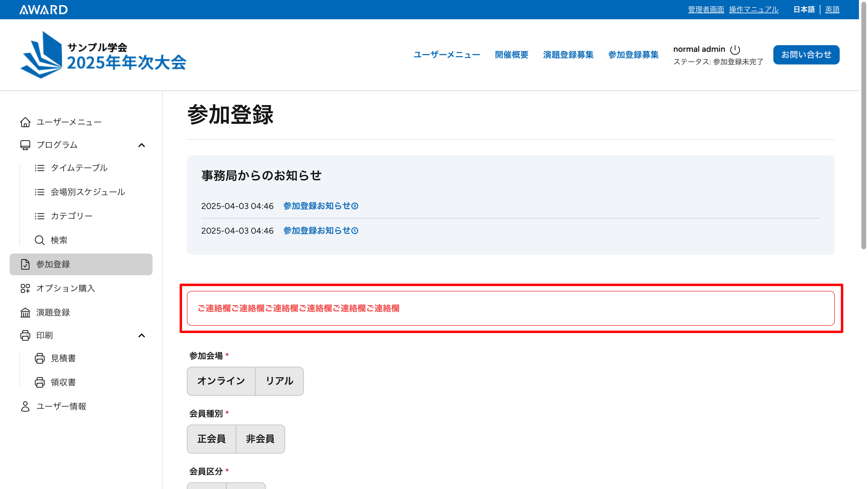The width and height of the screenshot is (868, 489).
Task: Click the building icon beside 演題登録
Action: tap(25, 313)
